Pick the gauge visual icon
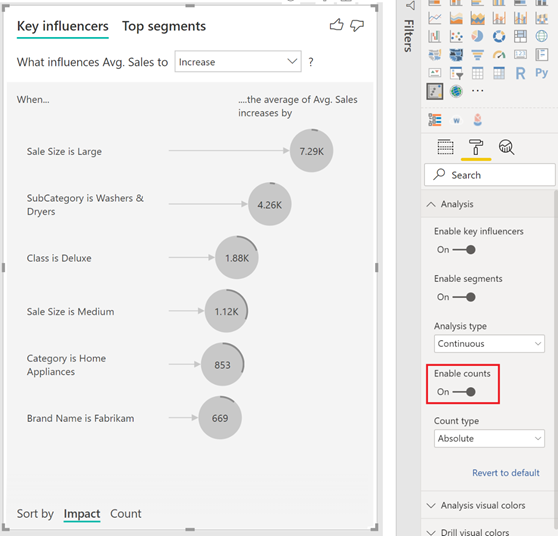This screenshot has height=536, width=558. [x=499, y=54]
